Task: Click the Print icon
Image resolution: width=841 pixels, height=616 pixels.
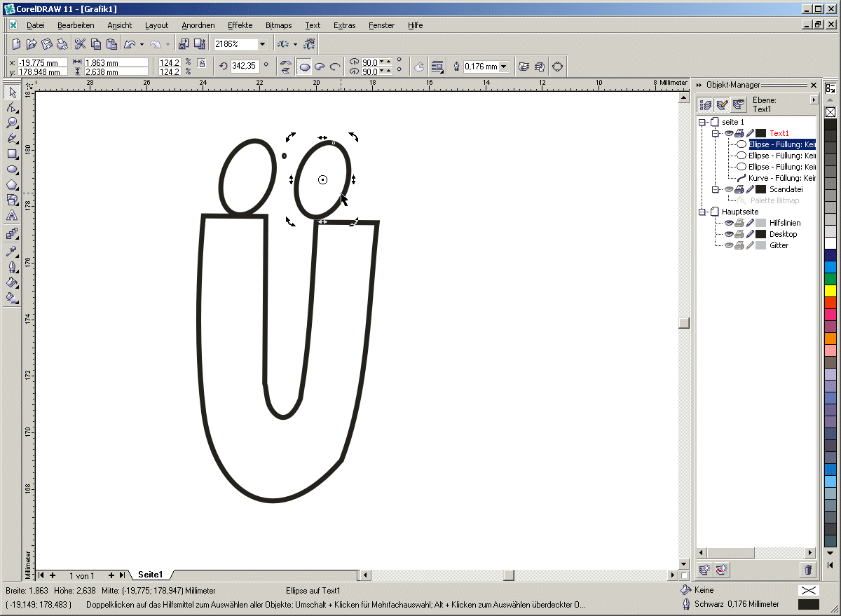Action: pyautogui.click(x=62, y=44)
